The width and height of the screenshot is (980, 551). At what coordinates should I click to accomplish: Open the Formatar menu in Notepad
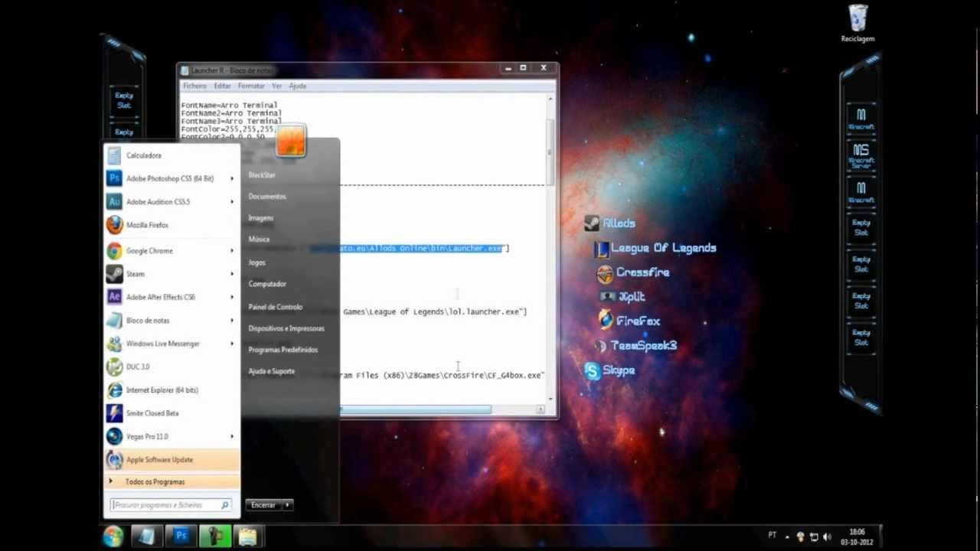click(x=251, y=86)
